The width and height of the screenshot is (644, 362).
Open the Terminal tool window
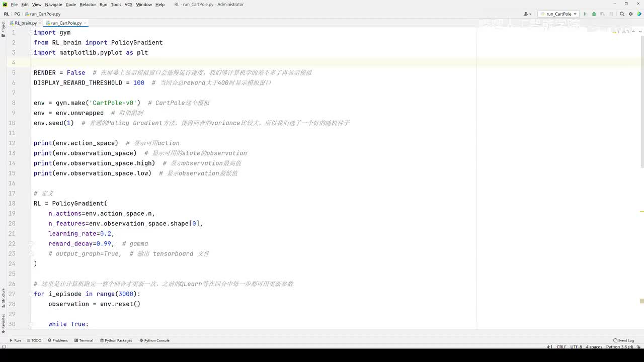[84, 340]
